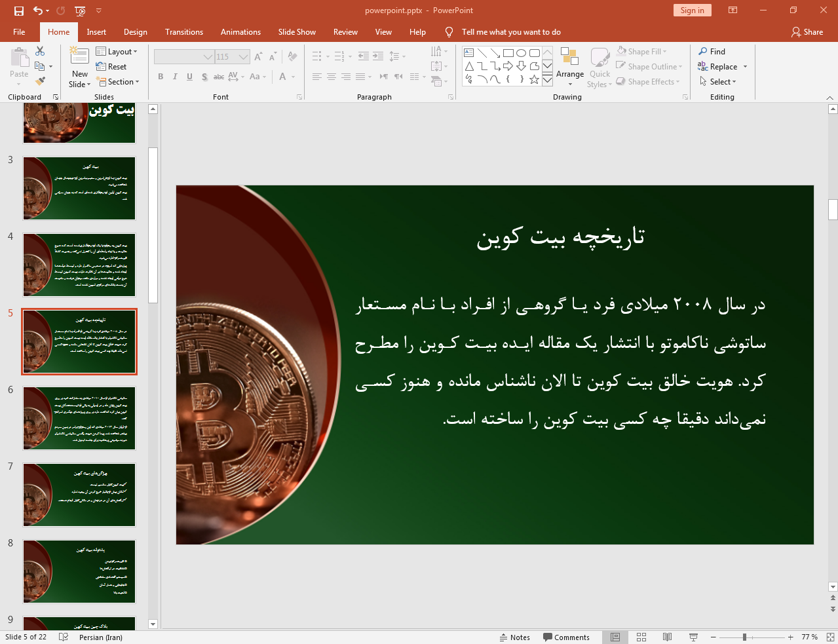
Task: Save the presentation with the floppy disk icon
Action: click(x=19, y=10)
